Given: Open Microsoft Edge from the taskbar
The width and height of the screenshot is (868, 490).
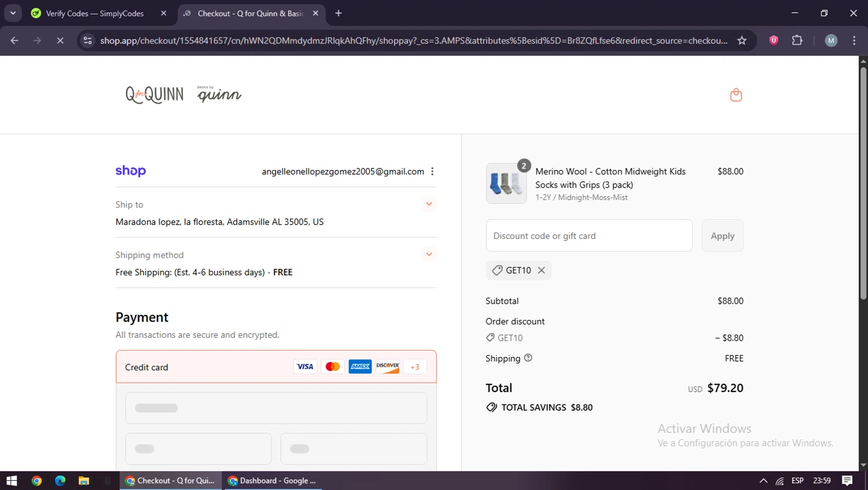Looking at the screenshot, I should pos(60,481).
